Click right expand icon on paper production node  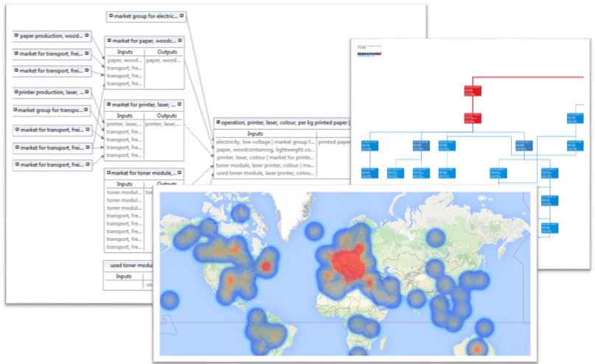(x=87, y=35)
